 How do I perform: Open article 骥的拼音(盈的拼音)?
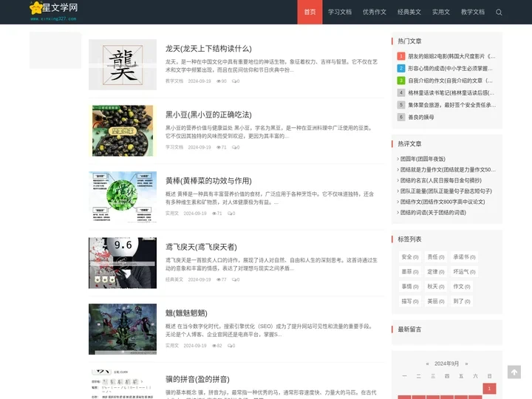[197, 379]
